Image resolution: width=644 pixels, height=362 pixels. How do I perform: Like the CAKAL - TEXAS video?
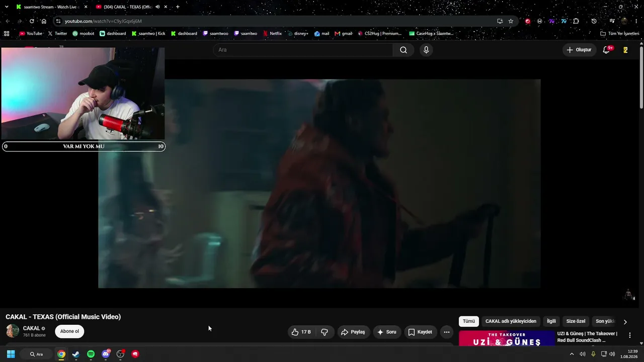point(301,332)
